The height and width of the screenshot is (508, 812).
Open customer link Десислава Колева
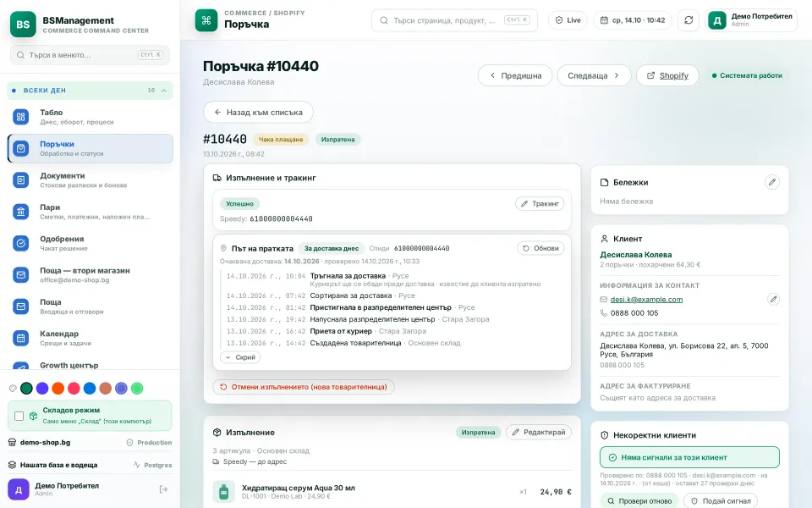pyautogui.click(x=636, y=255)
